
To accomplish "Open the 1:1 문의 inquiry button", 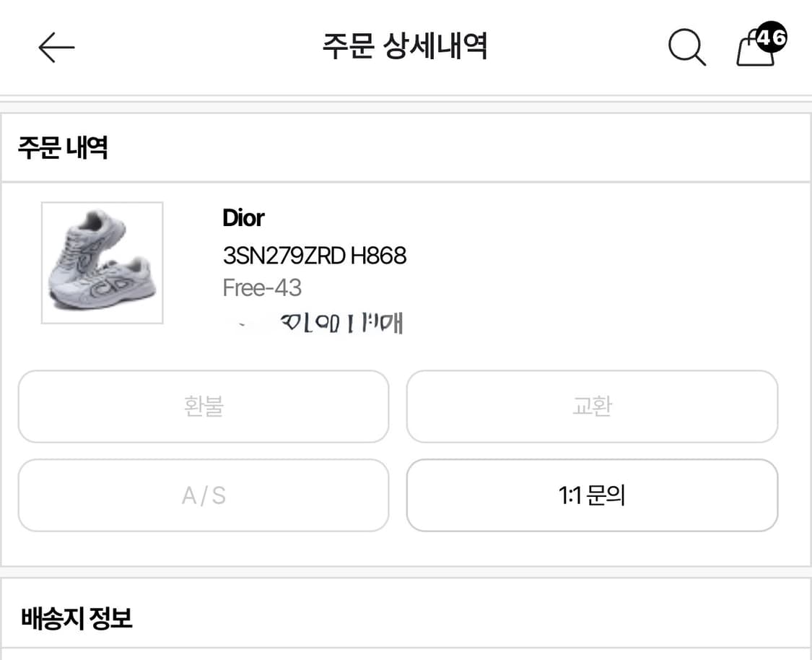I will tap(592, 495).
